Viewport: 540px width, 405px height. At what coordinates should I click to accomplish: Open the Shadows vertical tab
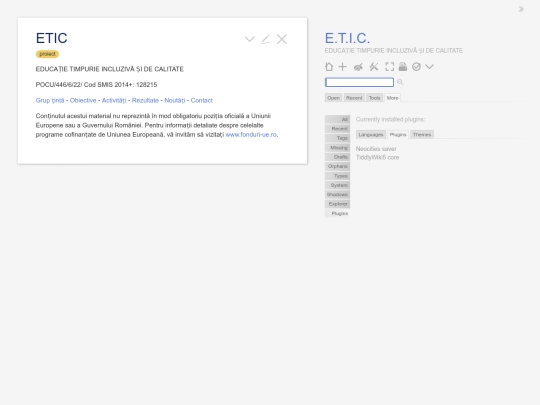tap(338, 195)
